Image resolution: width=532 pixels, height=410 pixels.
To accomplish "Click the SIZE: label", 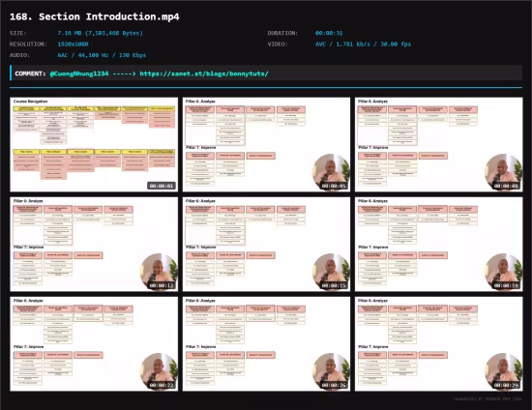I will (18, 33).
